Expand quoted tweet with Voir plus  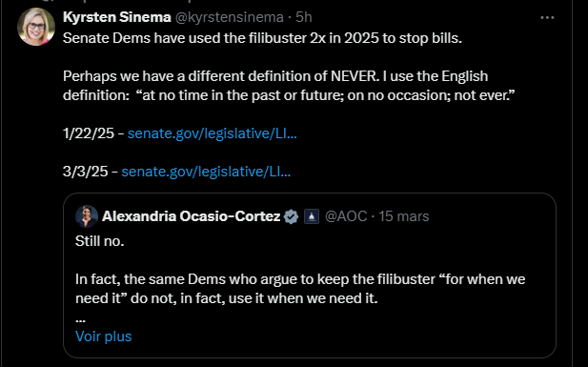click(104, 336)
